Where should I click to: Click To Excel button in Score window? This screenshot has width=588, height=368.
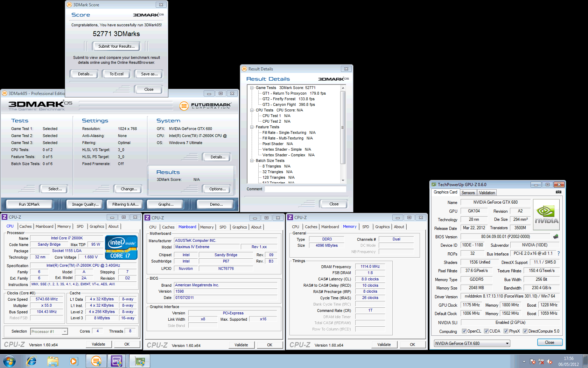117,74
